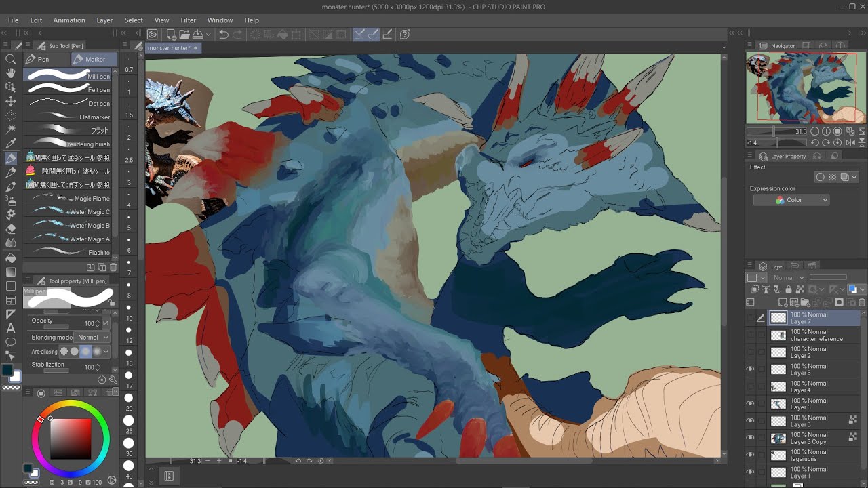Pick the Eyedropper tool
868x488 pixels.
pyautogui.click(x=11, y=143)
